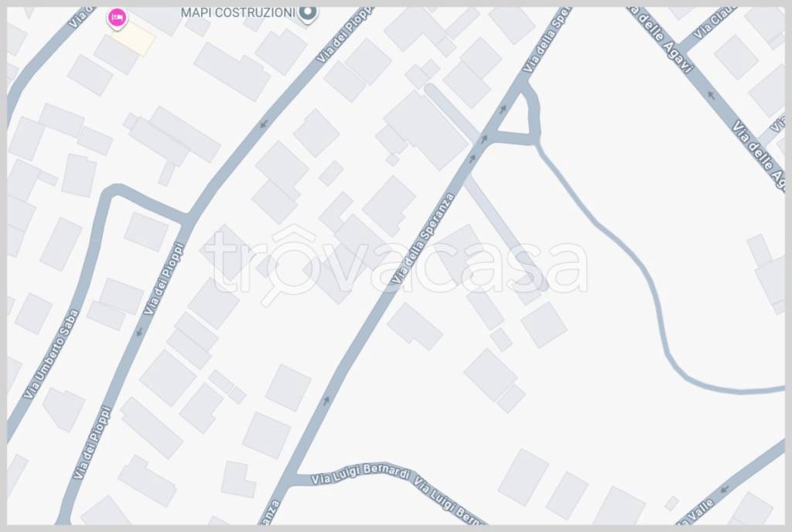Select the yellow highlighted building by hotel marker
Viewport: 792px width, 532px height.
[133, 39]
